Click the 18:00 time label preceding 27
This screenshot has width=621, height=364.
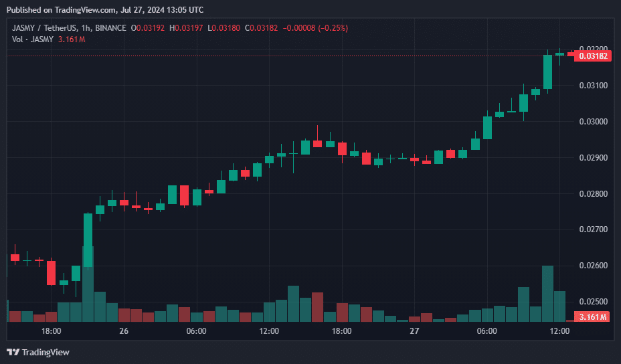(341, 331)
